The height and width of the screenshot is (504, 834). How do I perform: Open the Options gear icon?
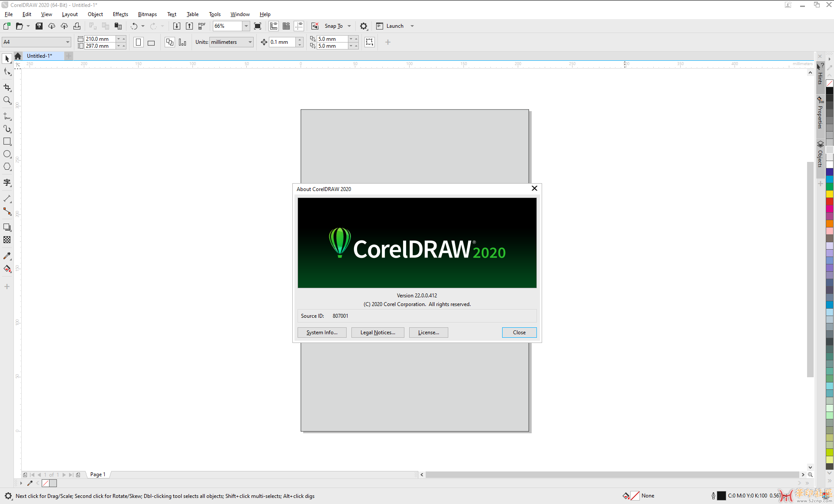(x=364, y=26)
